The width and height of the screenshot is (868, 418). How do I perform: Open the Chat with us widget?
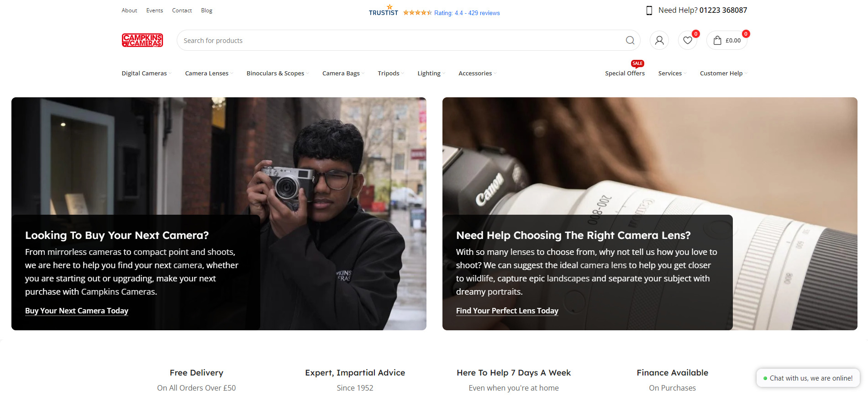tap(808, 378)
